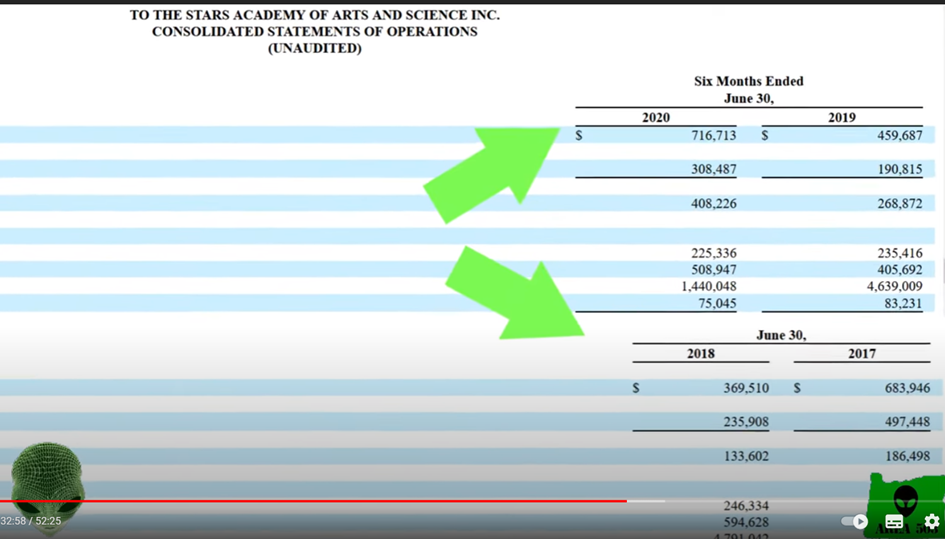This screenshot has height=539, width=945.
Task: Select the 190,815 figure
Action: pyautogui.click(x=900, y=169)
